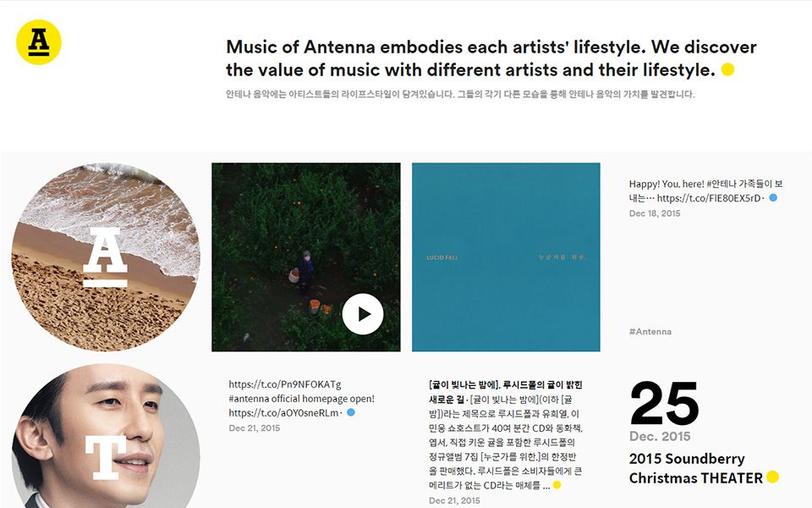Open the bold Lucid Fall article headline
The image size is (812, 508).
tap(506, 392)
